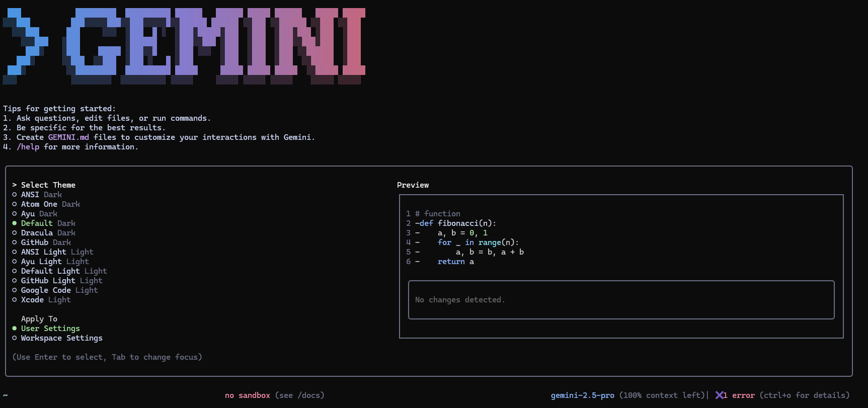This screenshot has width=868, height=408.
Task: Select the Xcode Light theme
Action: click(46, 300)
